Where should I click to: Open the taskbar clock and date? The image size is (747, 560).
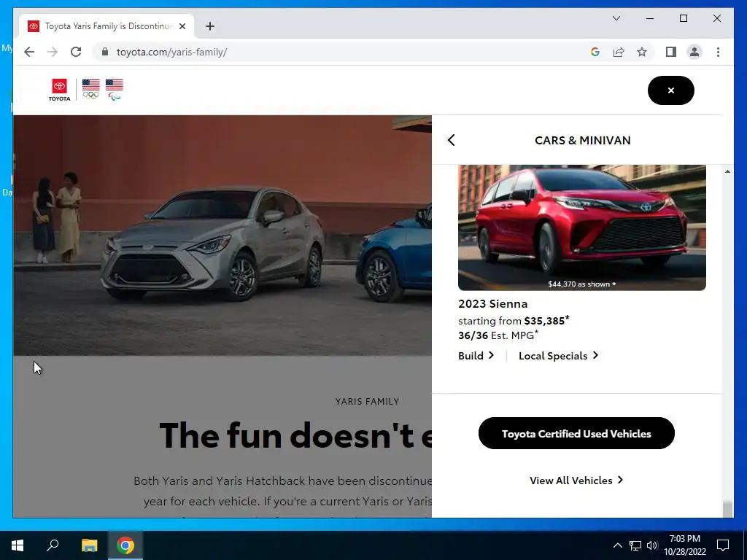tap(684, 545)
